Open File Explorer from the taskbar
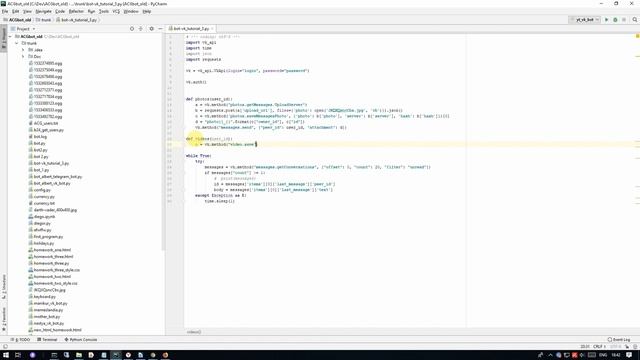640x360 pixels. click(79, 355)
